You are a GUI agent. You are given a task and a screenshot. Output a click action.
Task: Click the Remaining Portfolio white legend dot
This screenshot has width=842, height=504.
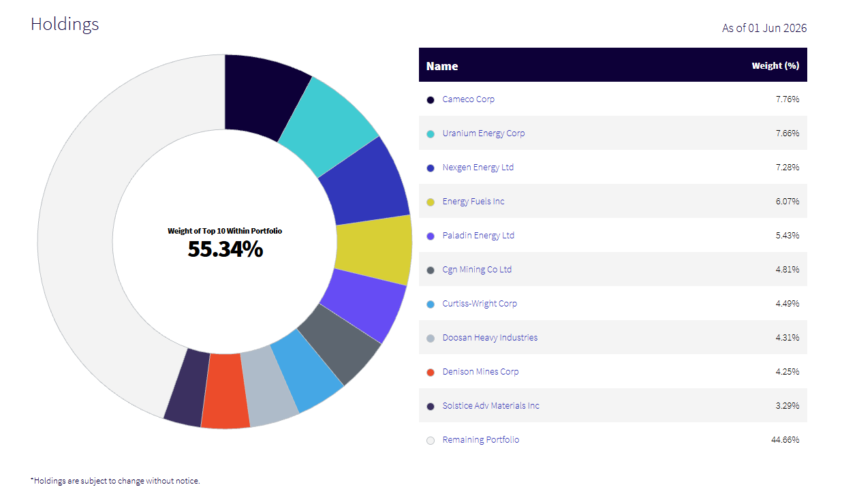pos(431,441)
